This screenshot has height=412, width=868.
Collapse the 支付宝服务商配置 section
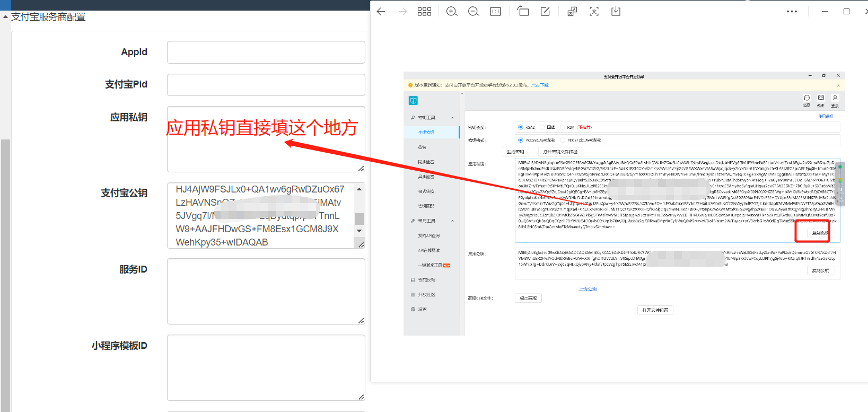pyautogui.click(x=5, y=17)
